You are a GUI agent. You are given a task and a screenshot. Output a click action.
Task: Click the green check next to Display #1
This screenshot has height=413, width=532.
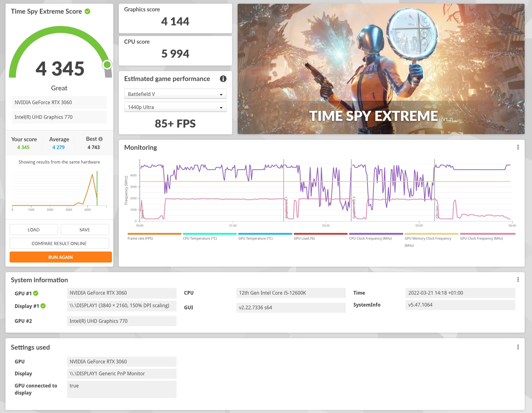[43, 306]
